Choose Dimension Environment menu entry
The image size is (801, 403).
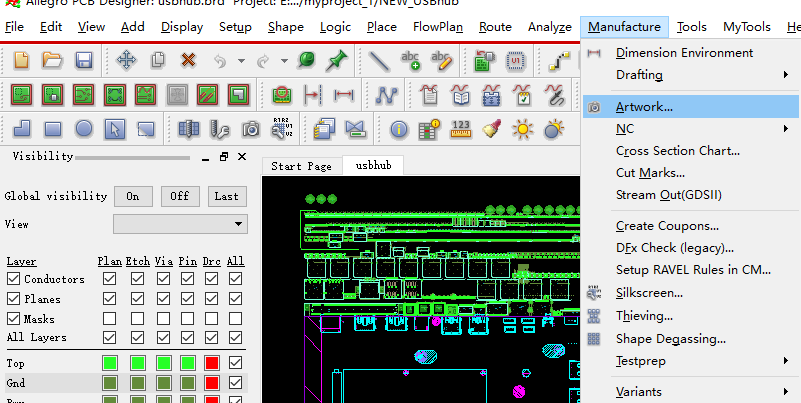tap(690, 53)
